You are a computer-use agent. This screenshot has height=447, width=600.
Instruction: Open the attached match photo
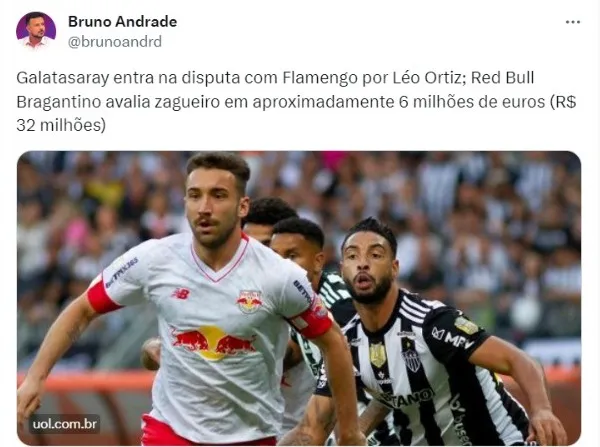pyautogui.click(x=299, y=298)
